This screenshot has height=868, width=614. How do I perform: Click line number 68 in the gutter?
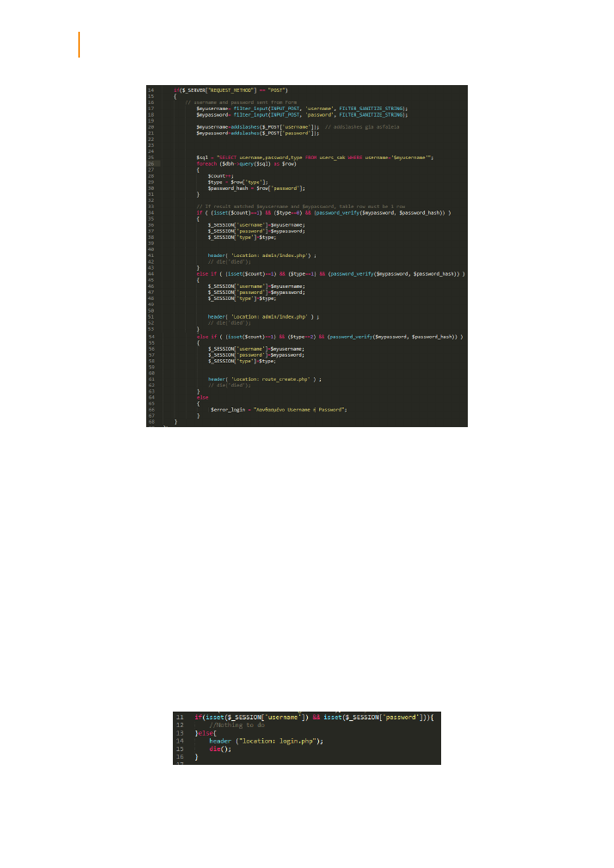pyautogui.click(x=150, y=422)
